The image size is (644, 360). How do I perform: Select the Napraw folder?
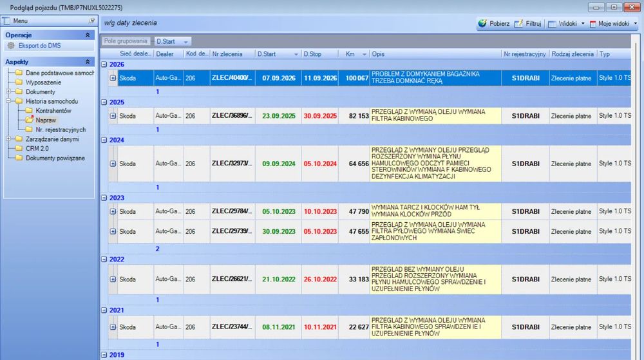(29, 120)
